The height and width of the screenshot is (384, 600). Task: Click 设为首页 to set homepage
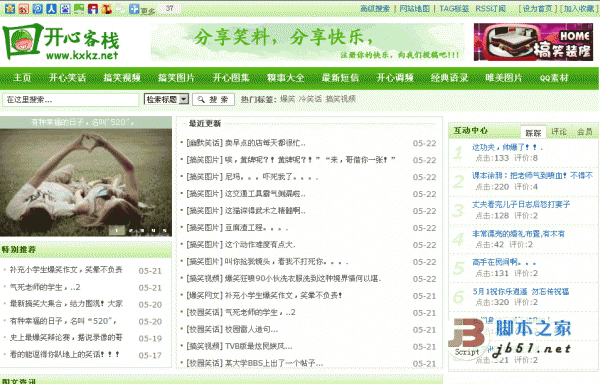tap(538, 8)
